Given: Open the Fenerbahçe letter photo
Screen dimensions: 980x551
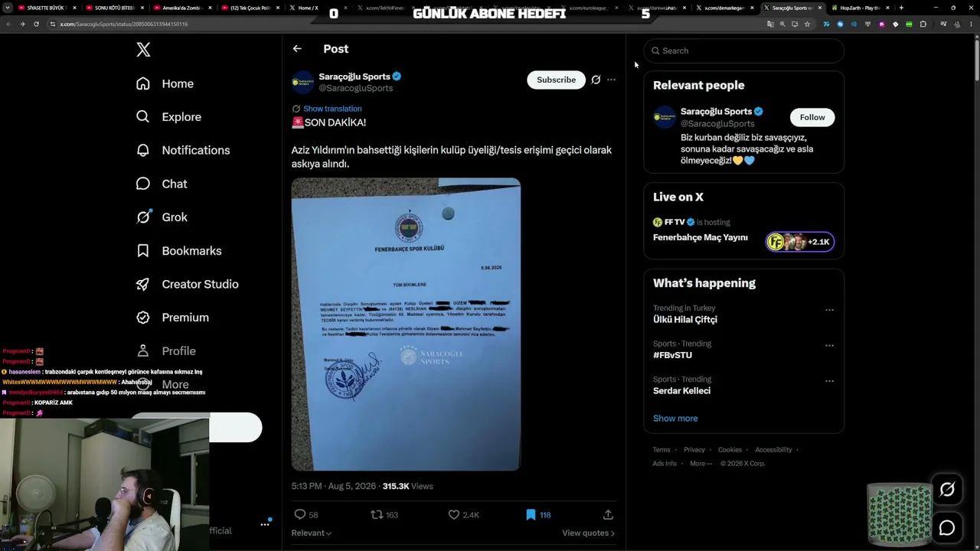Looking at the screenshot, I should 406,324.
